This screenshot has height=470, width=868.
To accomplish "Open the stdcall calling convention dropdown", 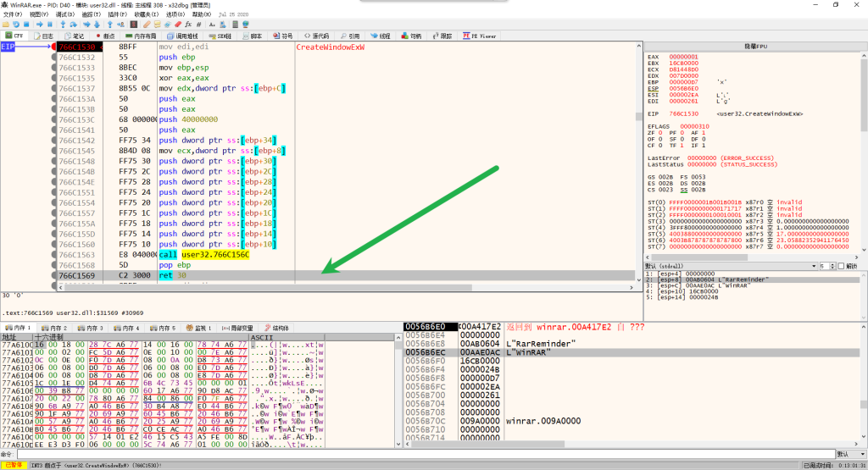I will pyautogui.click(x=729, y=266).
